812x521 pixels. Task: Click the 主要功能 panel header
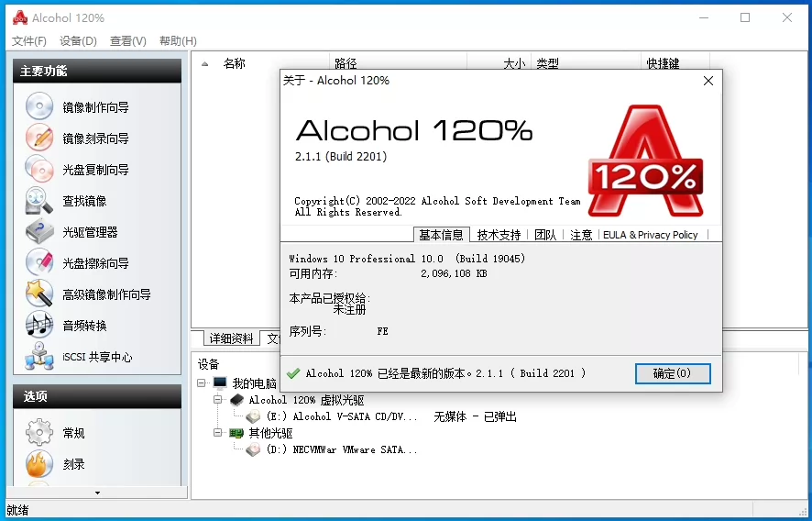(x=97, y=71)
